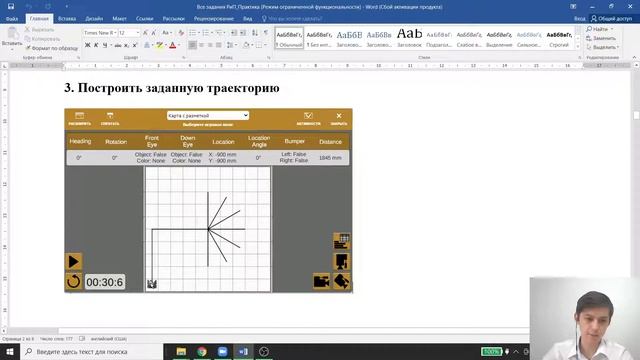Screen dimensions: 640x360
Task: Decrease font size with shrink-font icon
Action: pyautogui.click(x=154, y=33)
